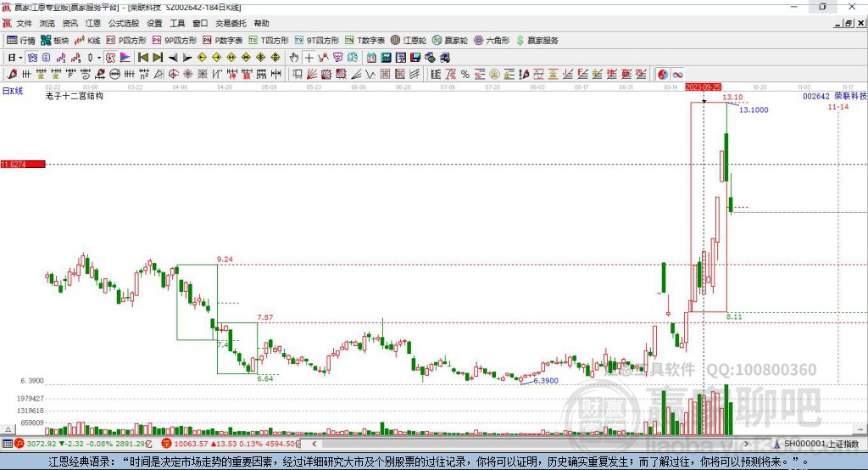Screen dimensions: 868x470
Task: Click the up triangle below volume axis
Action: click(8, 429)
